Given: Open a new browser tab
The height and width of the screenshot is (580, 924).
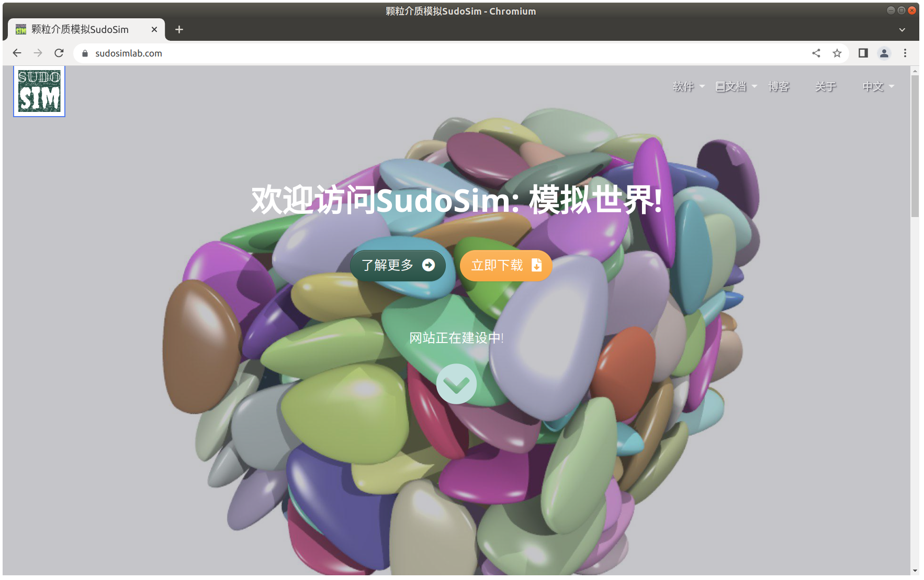Looking at the screenshot, I should 179,29.
